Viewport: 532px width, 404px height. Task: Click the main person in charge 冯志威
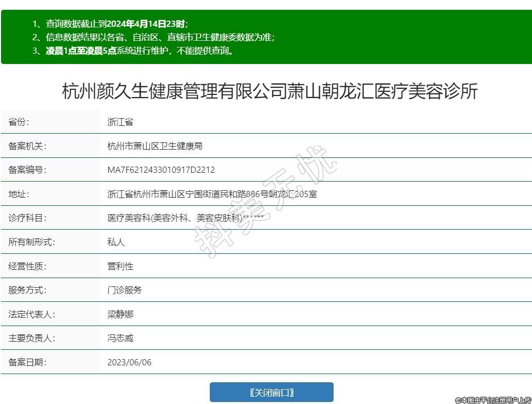click(120, 338)
